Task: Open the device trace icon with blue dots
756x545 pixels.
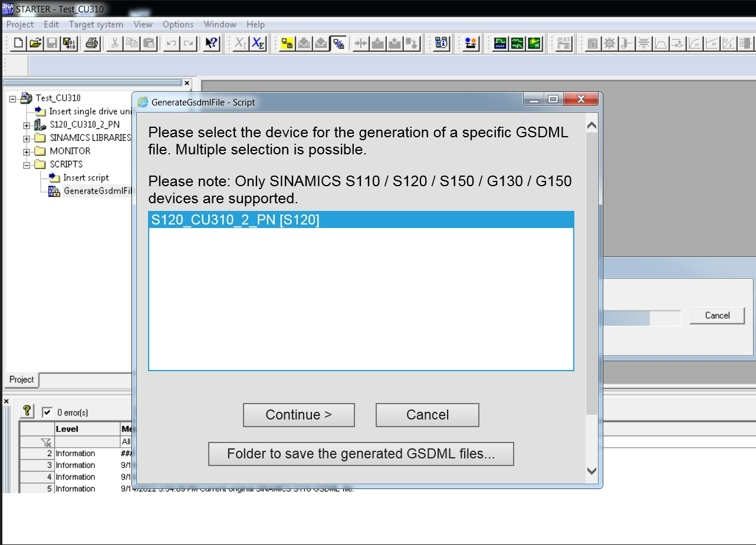Action: 500,43
